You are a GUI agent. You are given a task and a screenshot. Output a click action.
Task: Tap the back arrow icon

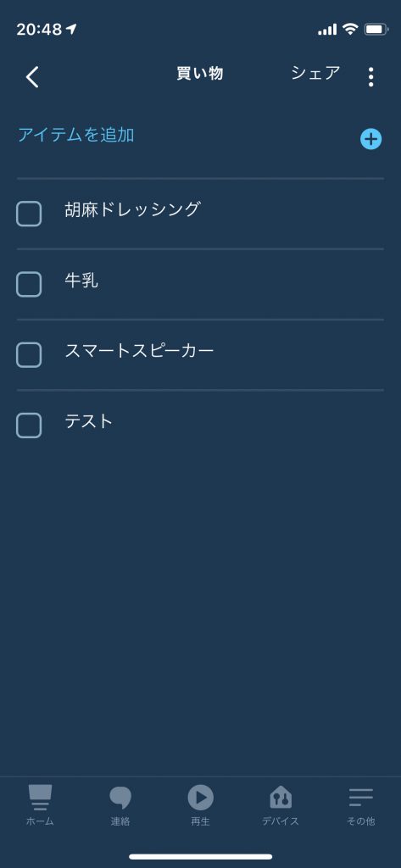click(33, 77)
